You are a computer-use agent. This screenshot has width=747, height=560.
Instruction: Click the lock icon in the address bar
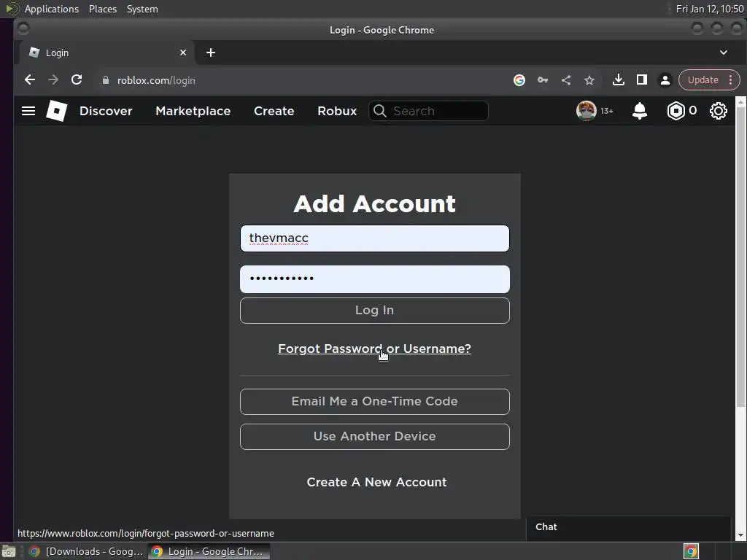[106, 80]
